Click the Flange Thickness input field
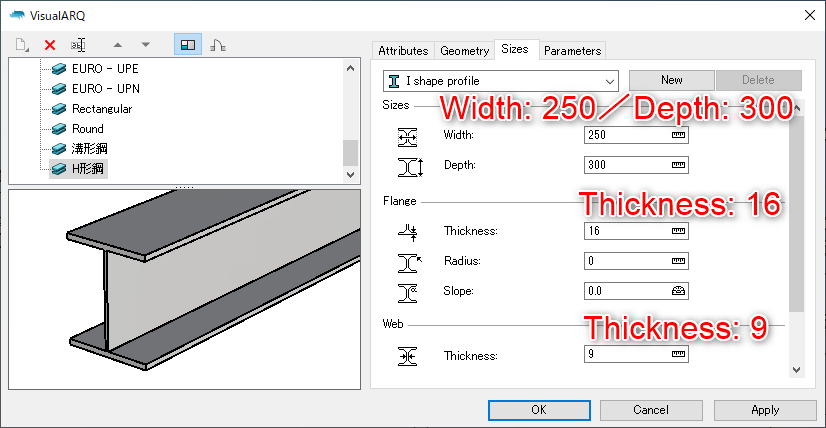Image resolution: width=826 pixels, height=428 pixels. (x=636, y=231)
